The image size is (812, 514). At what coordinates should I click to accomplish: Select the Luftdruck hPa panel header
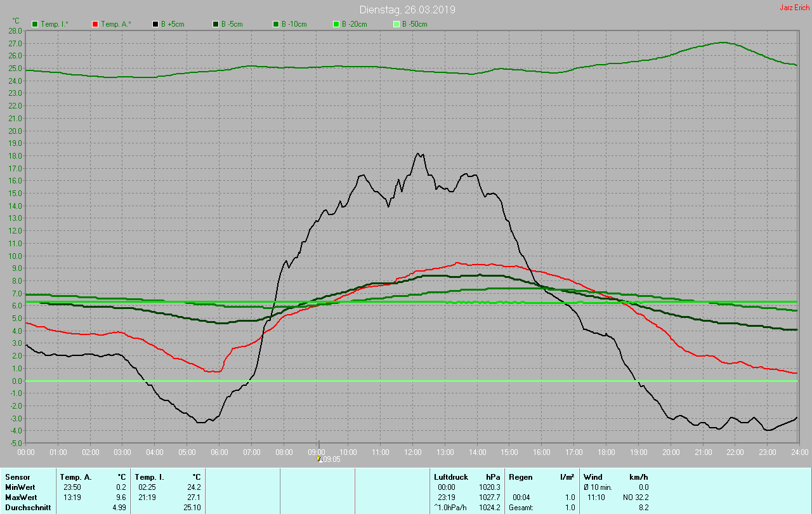pos(450,477)
